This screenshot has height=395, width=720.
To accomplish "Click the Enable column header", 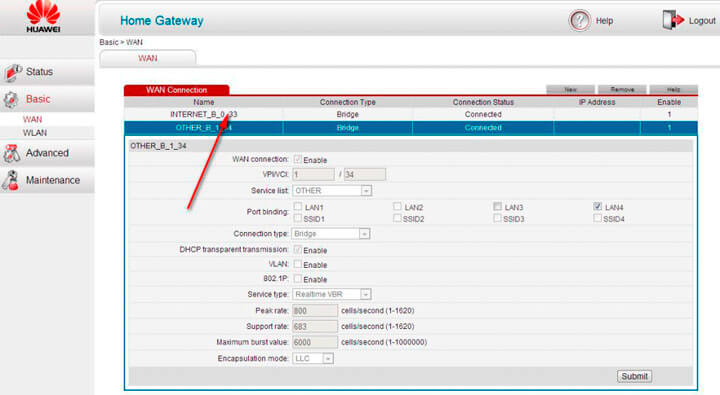I will [x=669, y=102].
